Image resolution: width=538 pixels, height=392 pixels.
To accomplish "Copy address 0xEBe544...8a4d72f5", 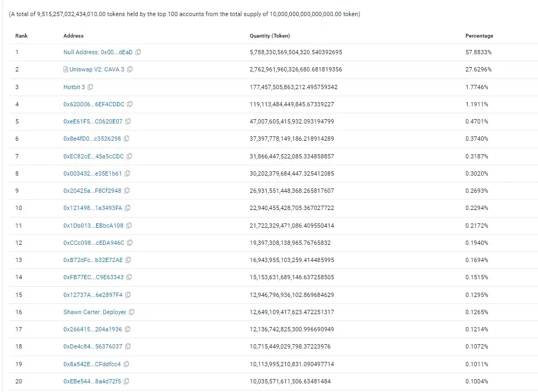I will point(127,381).
